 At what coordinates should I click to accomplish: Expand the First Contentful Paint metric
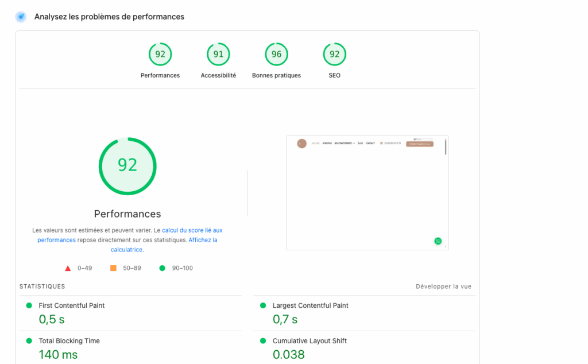72,305
